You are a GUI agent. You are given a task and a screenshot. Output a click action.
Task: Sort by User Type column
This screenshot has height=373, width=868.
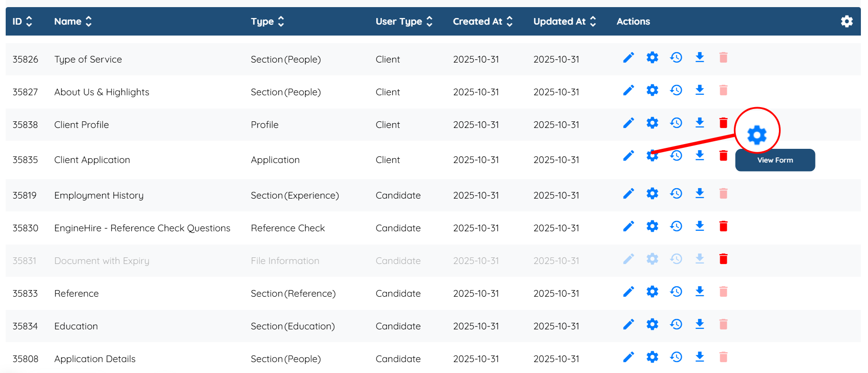(404, 21)
